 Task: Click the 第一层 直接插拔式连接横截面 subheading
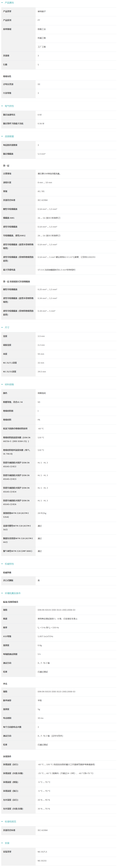[17, 282]
